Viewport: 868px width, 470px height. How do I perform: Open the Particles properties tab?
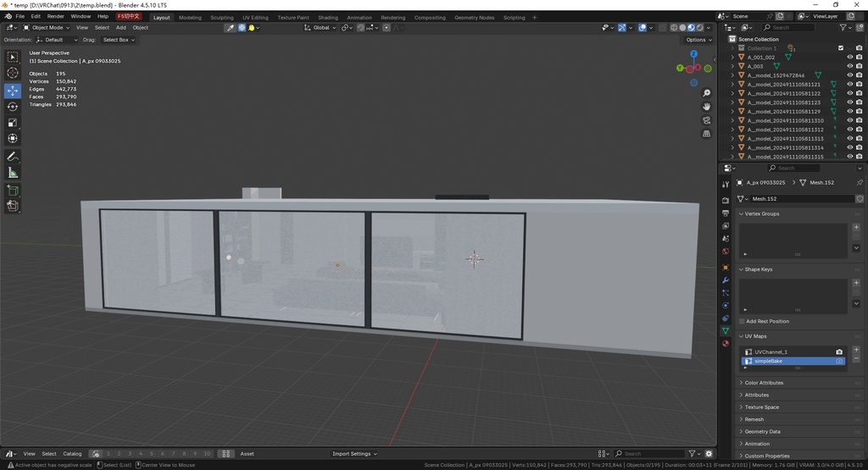click(726, 292)
